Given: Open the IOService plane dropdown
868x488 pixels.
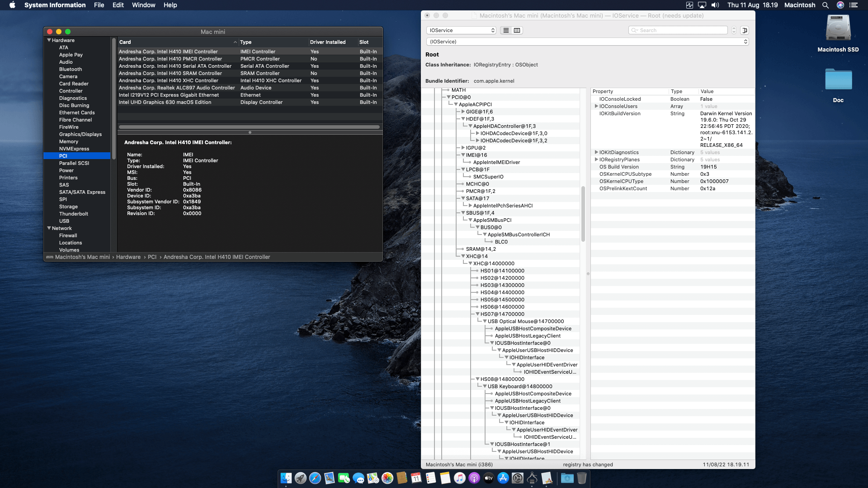Looking at the screenshot, I should click(x=461, y=30).
